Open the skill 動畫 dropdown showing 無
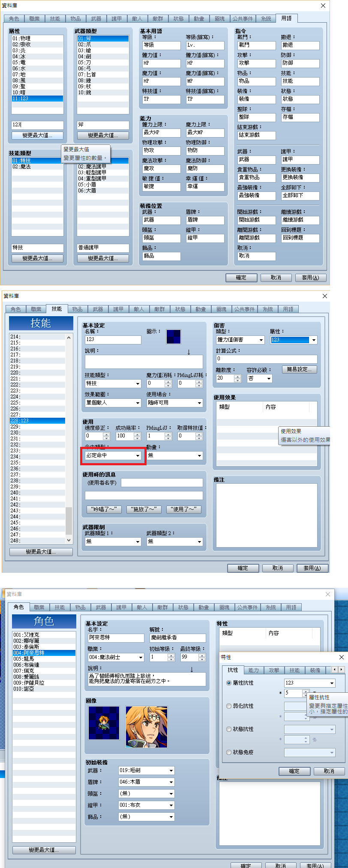The height and width of the screenshot is (868, 348). 175,455
